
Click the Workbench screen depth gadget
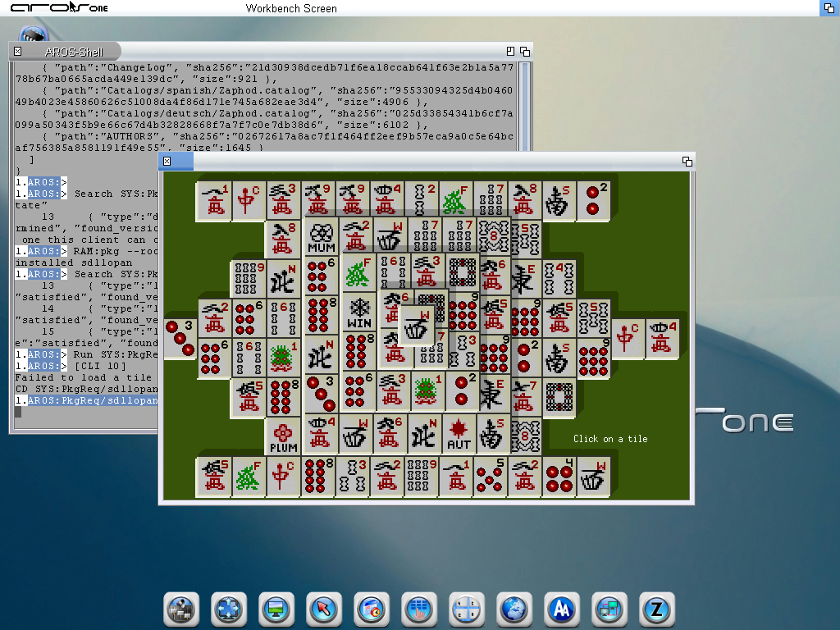(x=829, y=8)
